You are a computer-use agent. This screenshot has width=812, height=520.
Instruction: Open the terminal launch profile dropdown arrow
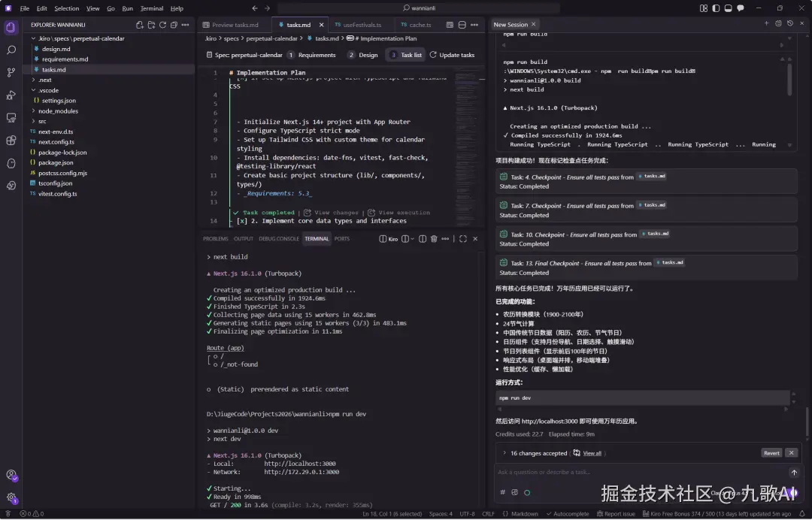click(x=412, y=239)
